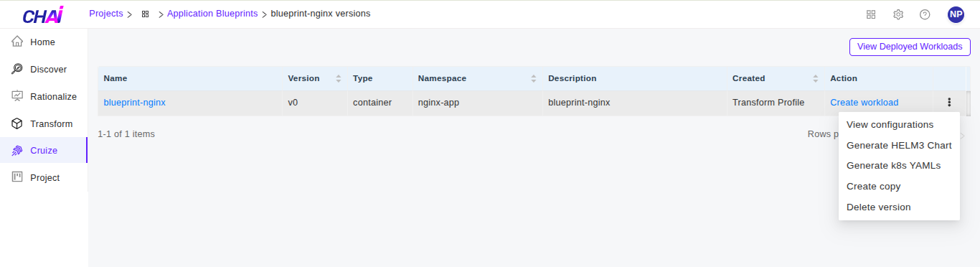Open the Rationalize sidebar item
This screenshot has width=980, height=267.
click(x=43, y=97)
